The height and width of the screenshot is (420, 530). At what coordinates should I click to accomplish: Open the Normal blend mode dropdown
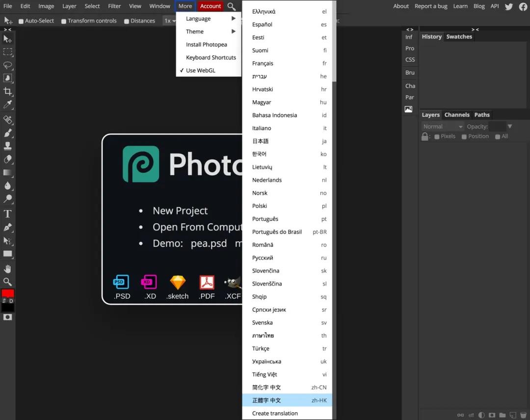(443, 127)
